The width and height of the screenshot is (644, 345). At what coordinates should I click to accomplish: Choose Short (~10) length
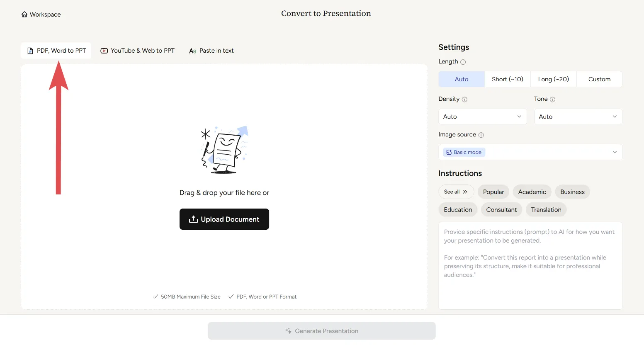tap(507, 79)
